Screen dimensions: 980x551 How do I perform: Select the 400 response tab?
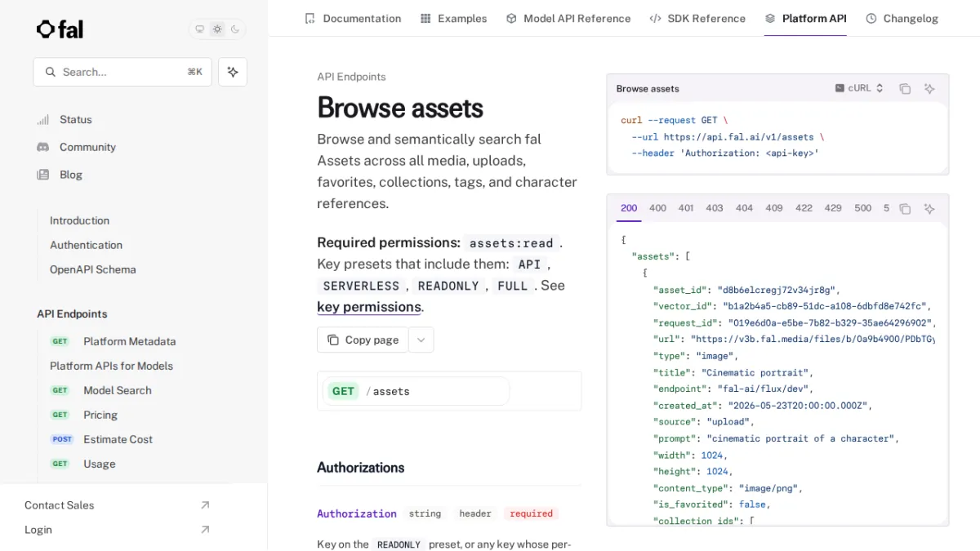pyautogui.click(x=657, y=208)
